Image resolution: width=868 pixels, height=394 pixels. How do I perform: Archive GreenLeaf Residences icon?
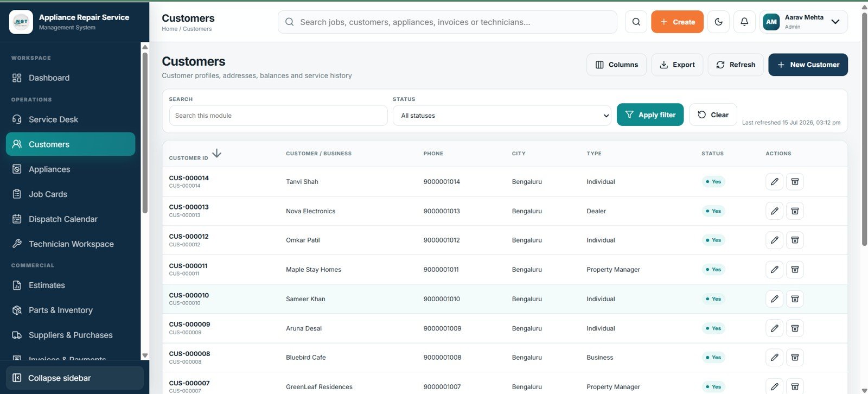[795, 386]
